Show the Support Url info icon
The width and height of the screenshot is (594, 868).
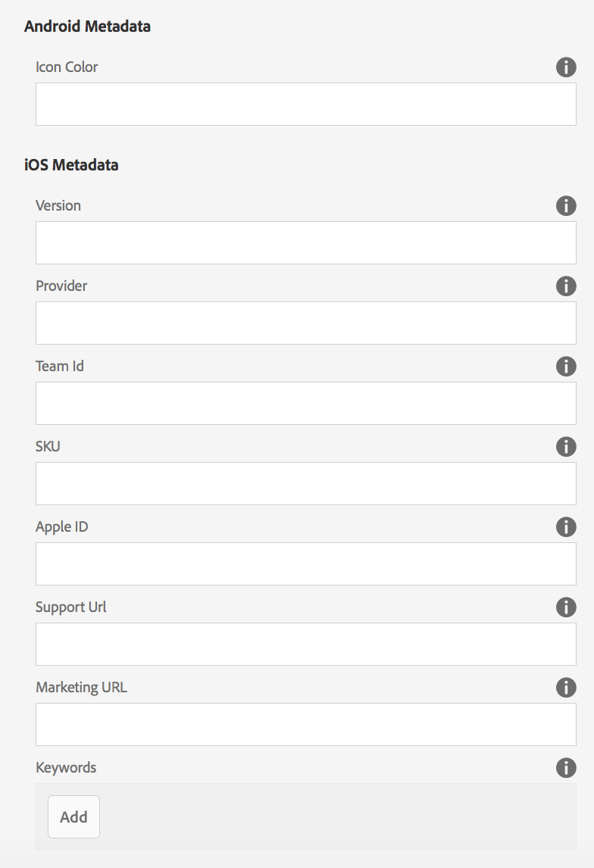click(566, 607)
